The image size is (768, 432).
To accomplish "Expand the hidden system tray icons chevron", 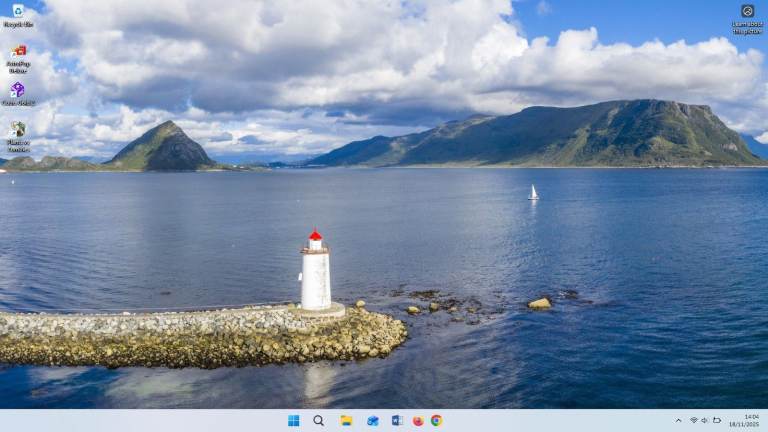I will point(679,421).
